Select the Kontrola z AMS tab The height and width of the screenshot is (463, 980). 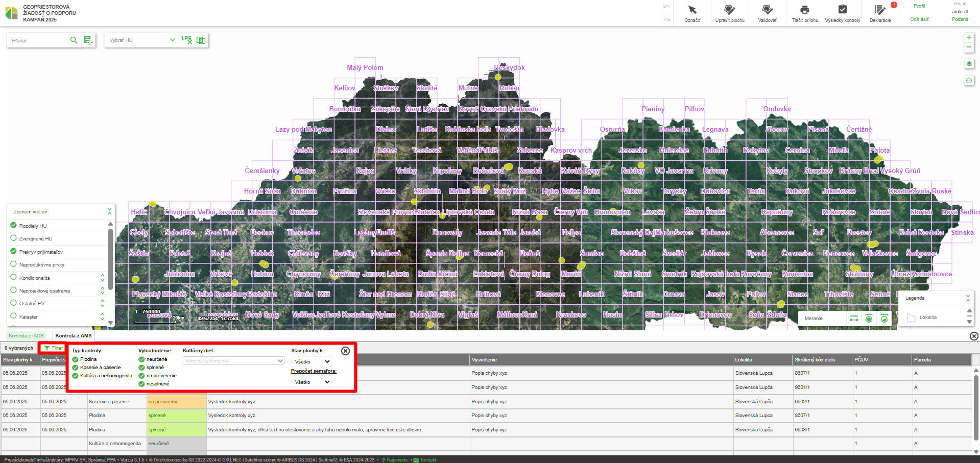[74, 336]
